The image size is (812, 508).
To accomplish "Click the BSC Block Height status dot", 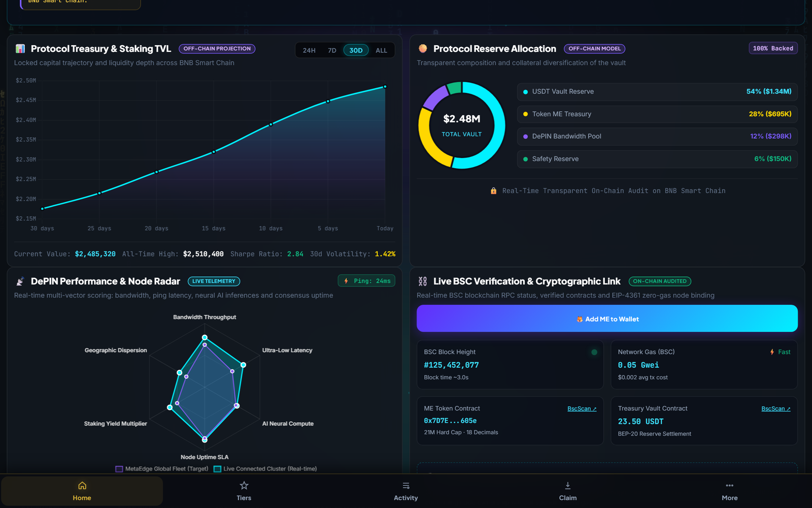I will pos(594,352).
